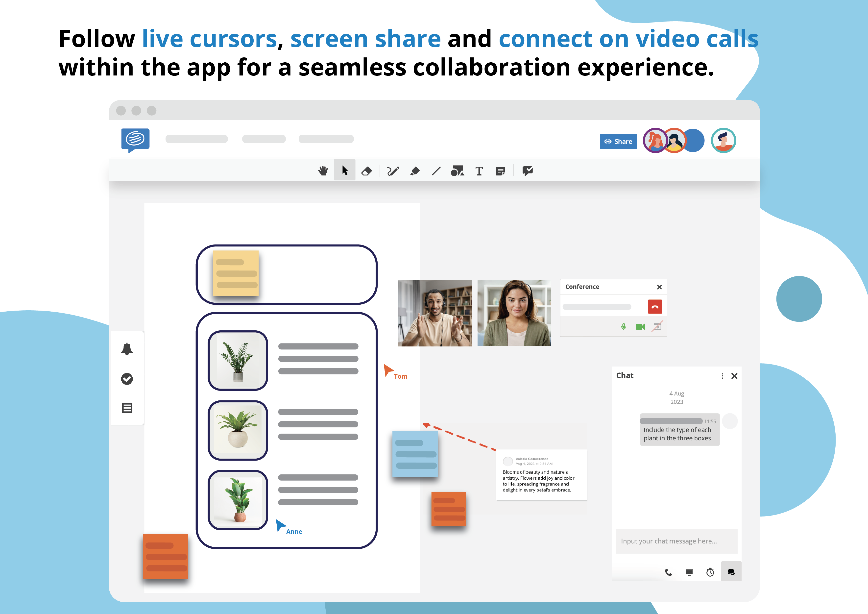Enable screen sharing in Conference panel
This screenshot has width=868, height=614.
coord(657,327)
